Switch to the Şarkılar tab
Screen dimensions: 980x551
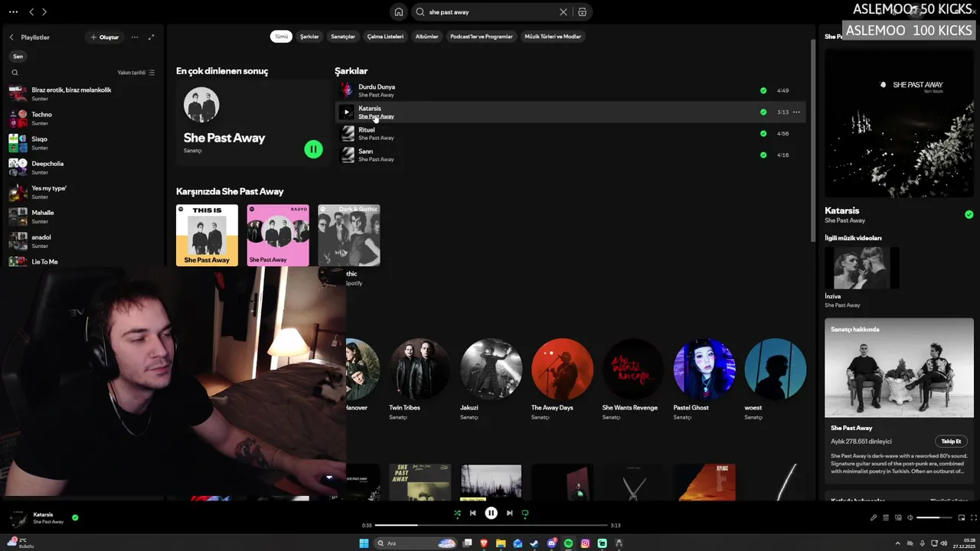(x=309, y=36)
